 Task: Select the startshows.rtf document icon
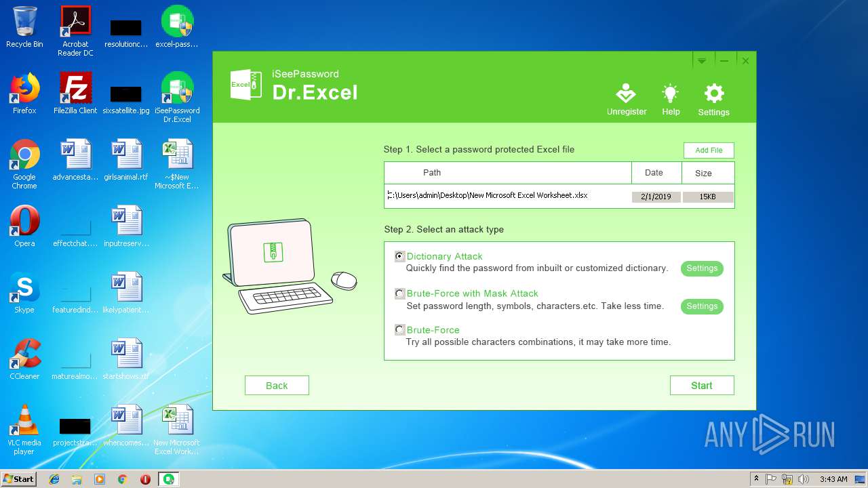[126, 359]
